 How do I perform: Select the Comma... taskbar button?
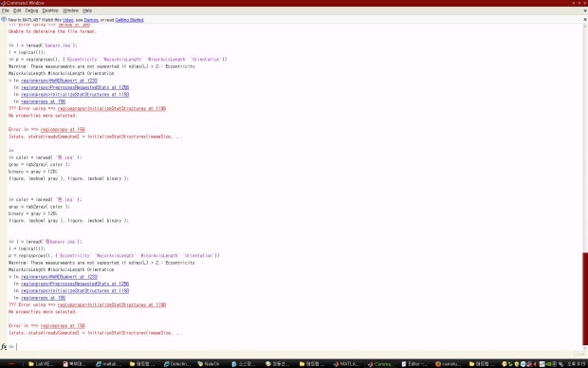[380, 364]
